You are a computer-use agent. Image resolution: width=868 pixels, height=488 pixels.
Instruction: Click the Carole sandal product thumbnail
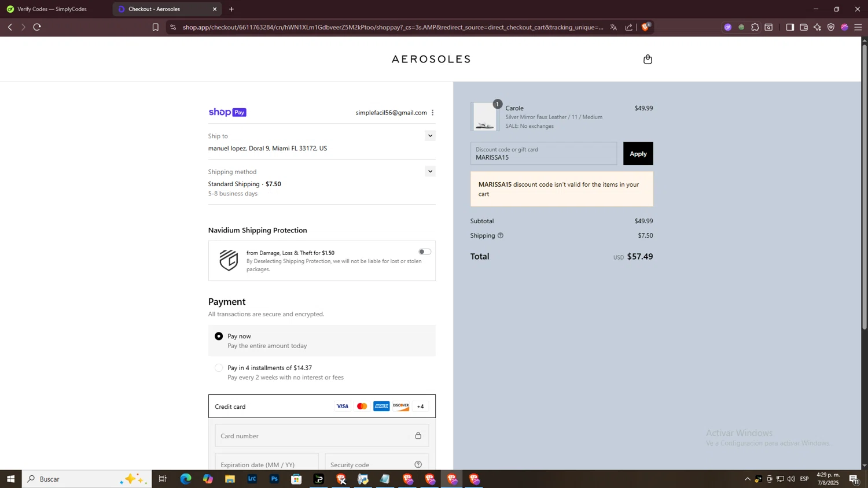pos(485,117)
